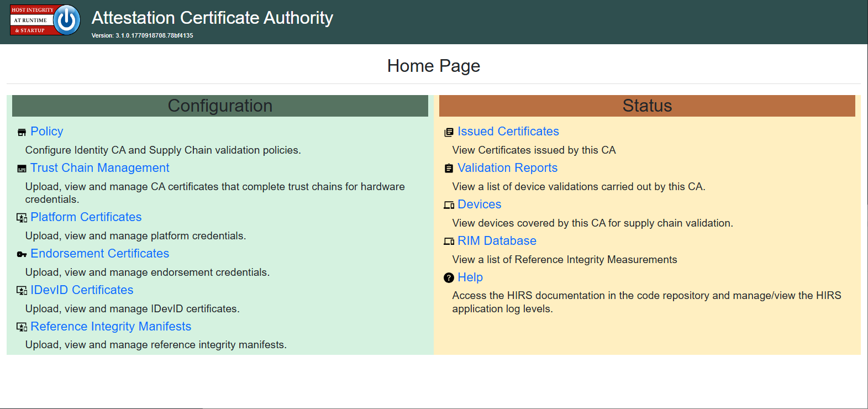The width and height of the screenshot is (868, 409).
Task: Click the version number text in header
Action: tap(143, 35)
